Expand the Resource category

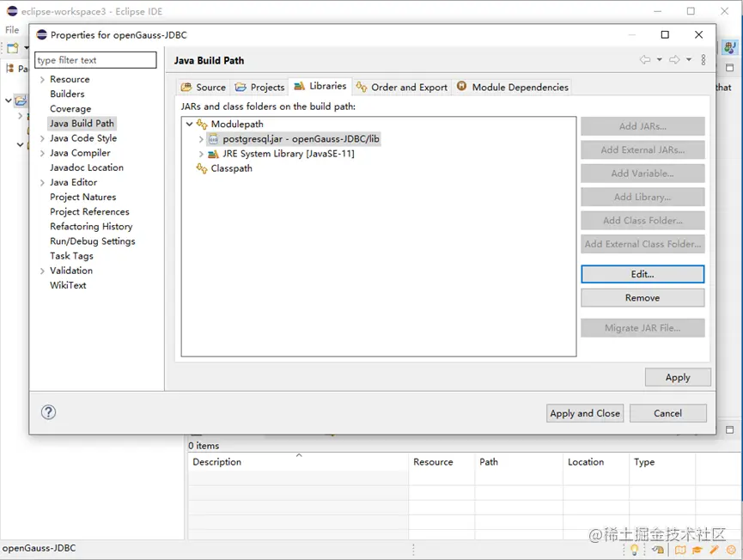(x=42, y=80)
